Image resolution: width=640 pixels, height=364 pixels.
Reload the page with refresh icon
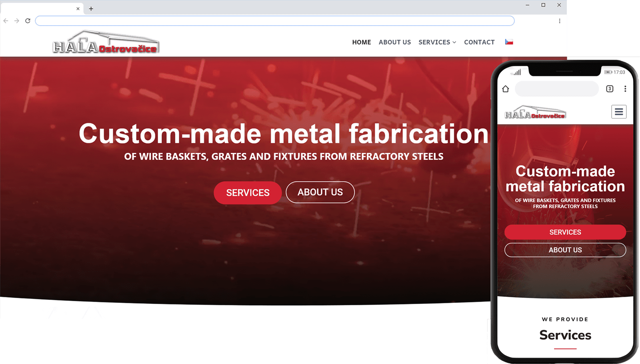[x=28, y=21]
